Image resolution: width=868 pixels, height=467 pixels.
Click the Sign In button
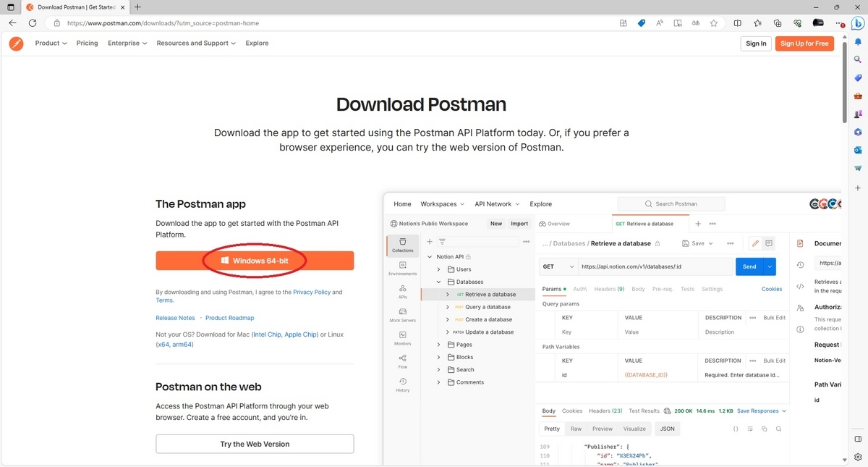[756, 43]
